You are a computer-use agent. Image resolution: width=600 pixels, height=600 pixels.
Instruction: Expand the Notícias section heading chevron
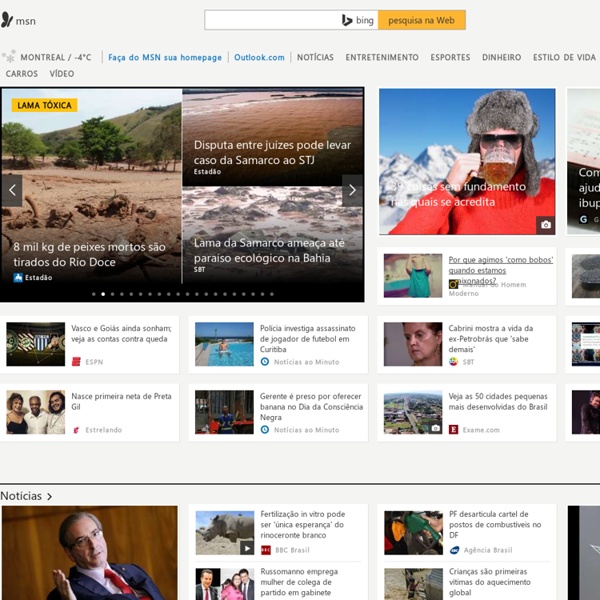49,496
